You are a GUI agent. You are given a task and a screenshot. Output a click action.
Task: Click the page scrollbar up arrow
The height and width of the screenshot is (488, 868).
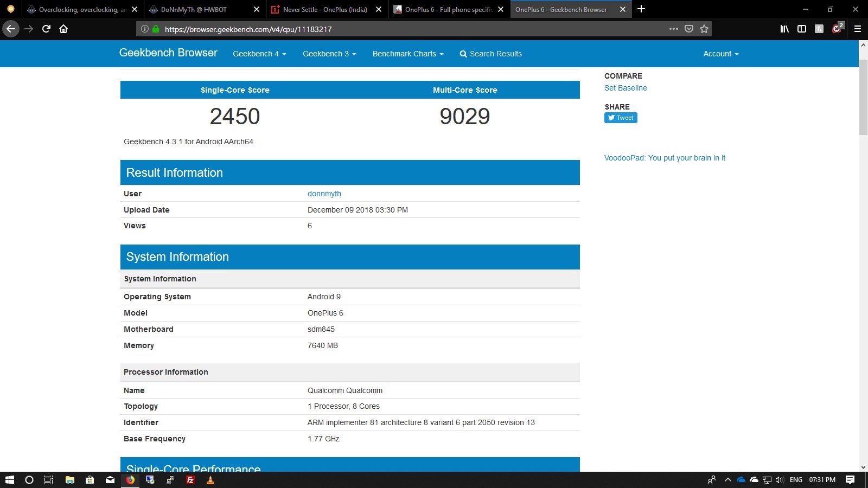coord(863,45)
